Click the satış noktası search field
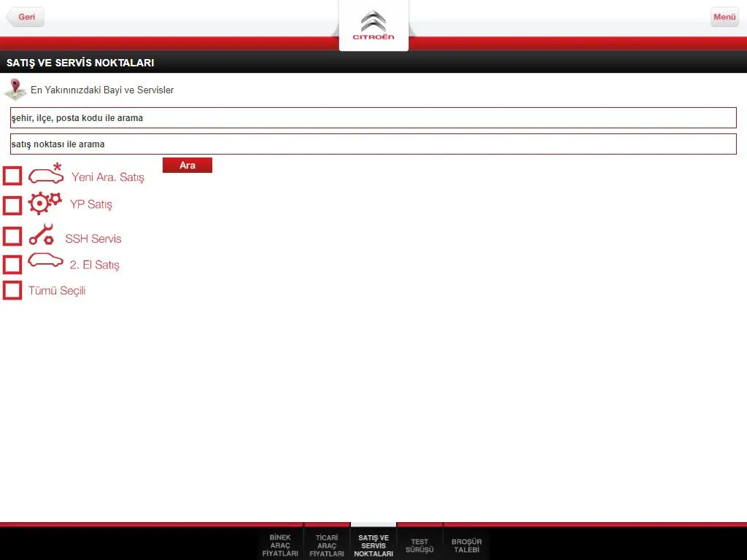747x560 pixels. click(373, 144)
